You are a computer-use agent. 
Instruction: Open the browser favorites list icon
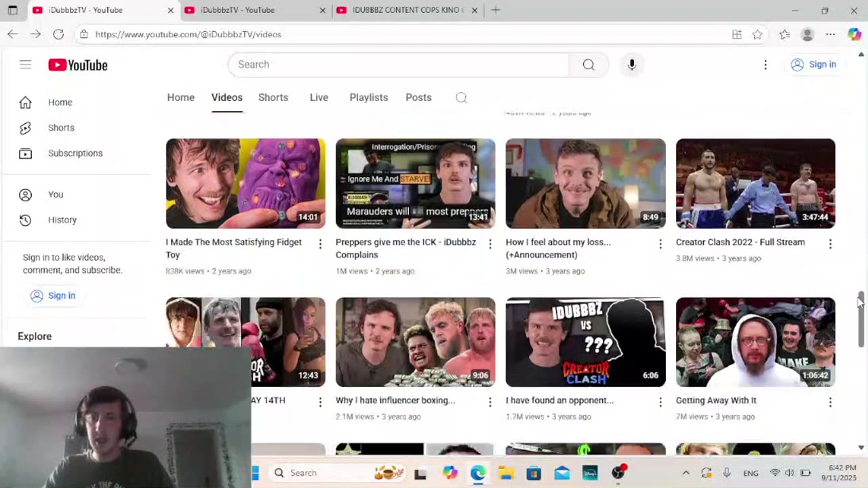785,35
